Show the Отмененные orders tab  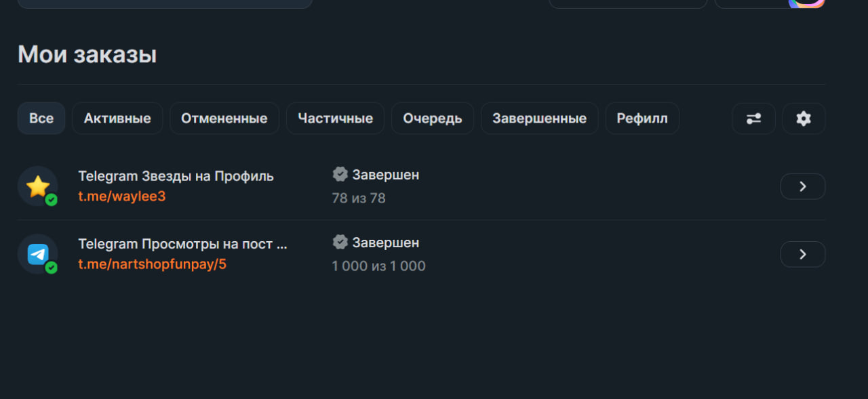(224, 119)
